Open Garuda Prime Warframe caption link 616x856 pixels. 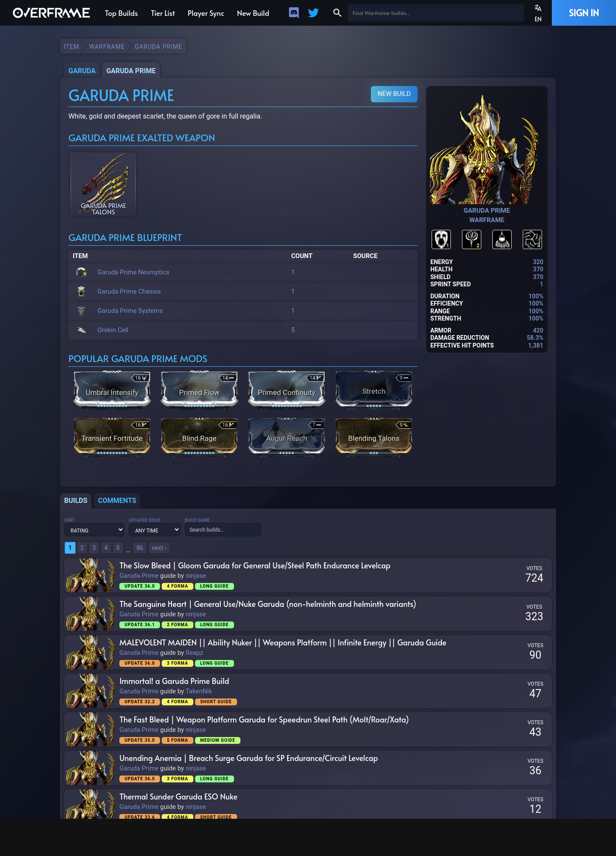(487, 215)
